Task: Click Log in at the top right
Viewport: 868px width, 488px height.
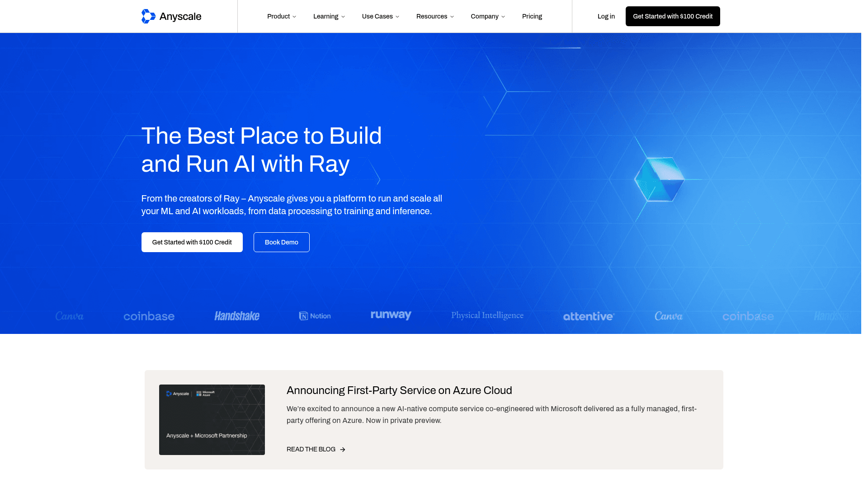Action: tap(606, 16)
